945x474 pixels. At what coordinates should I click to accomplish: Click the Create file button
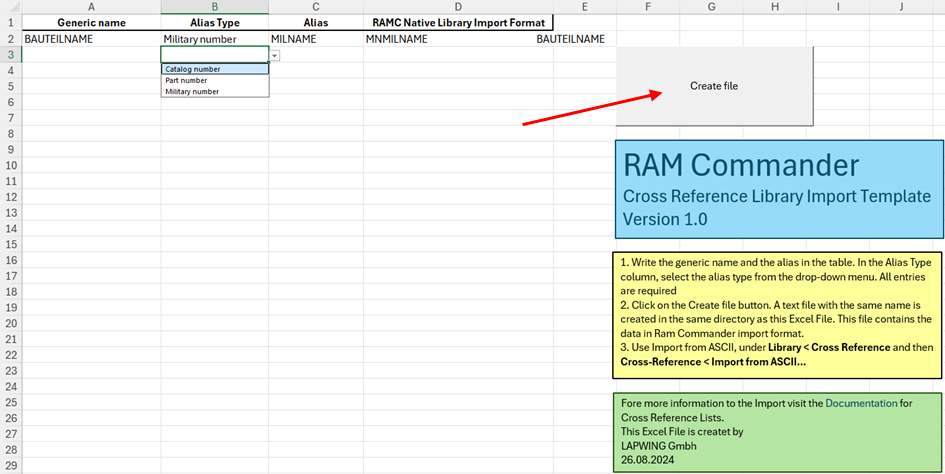714,86
